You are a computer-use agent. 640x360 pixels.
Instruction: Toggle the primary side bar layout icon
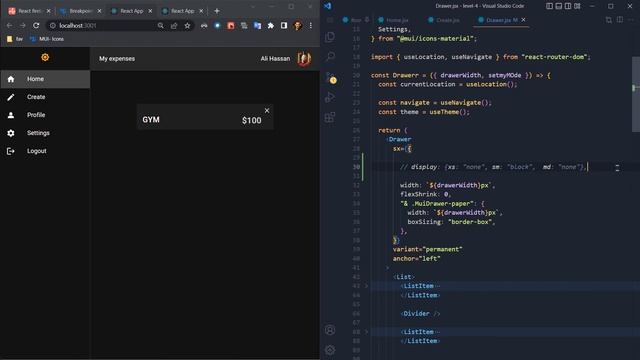549,6
